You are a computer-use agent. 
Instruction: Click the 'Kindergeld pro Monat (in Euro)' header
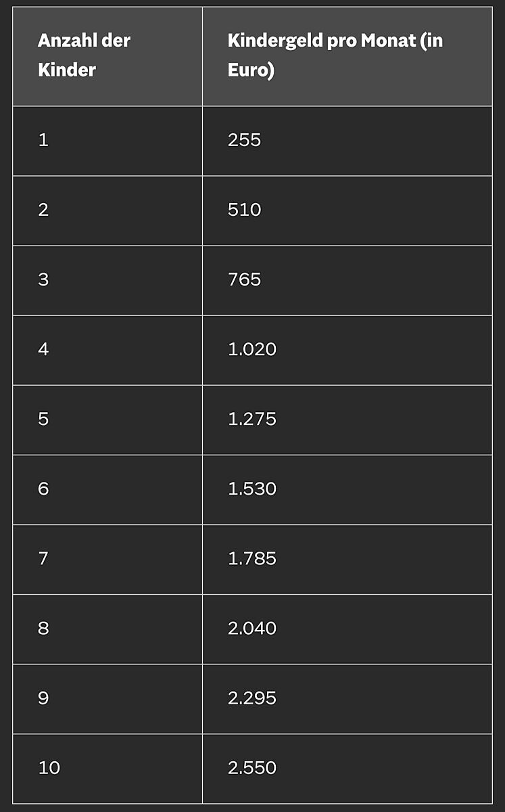335,55
